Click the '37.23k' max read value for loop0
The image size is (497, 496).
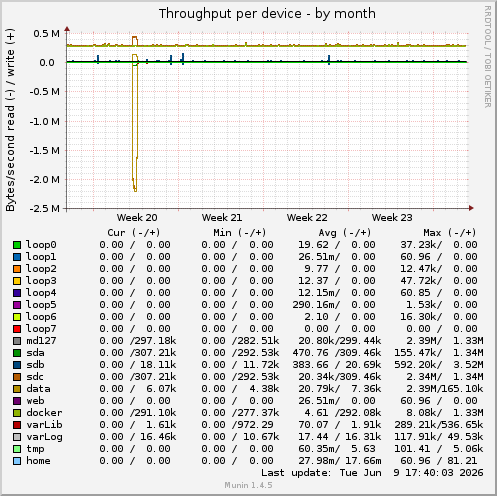click(x=418, y=245)
